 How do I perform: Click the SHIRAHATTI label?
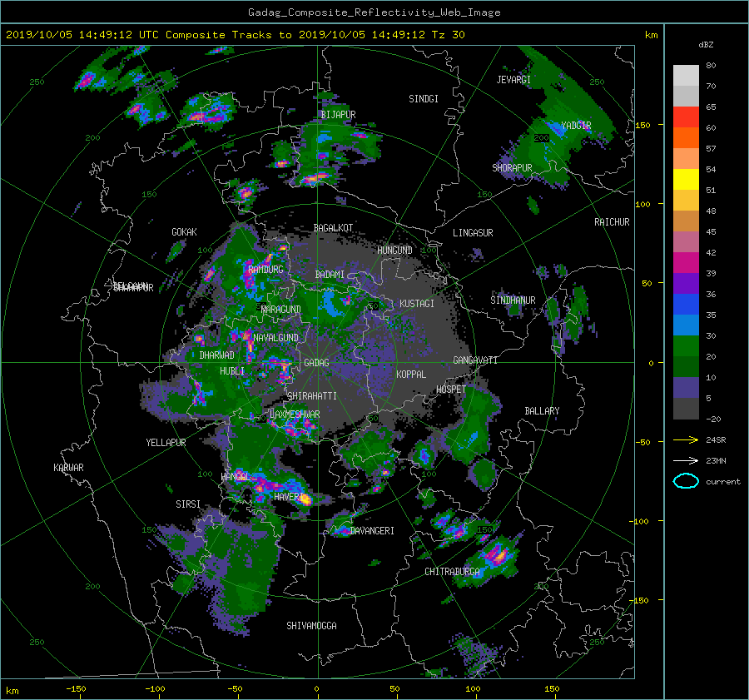point(312,395)
